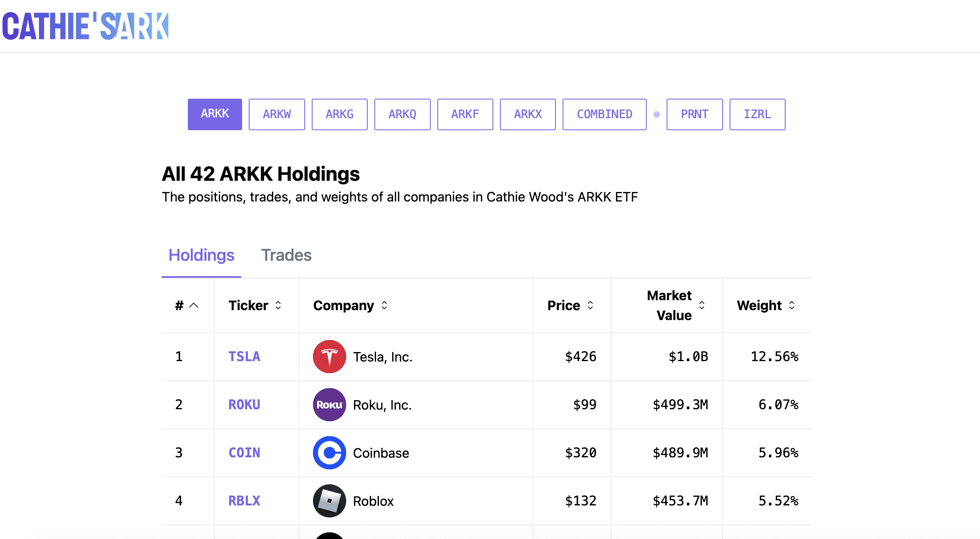Viewport: 980px width, 539px height.
Task: Sort by the Company column arrows
Action: tap(384, 306)
